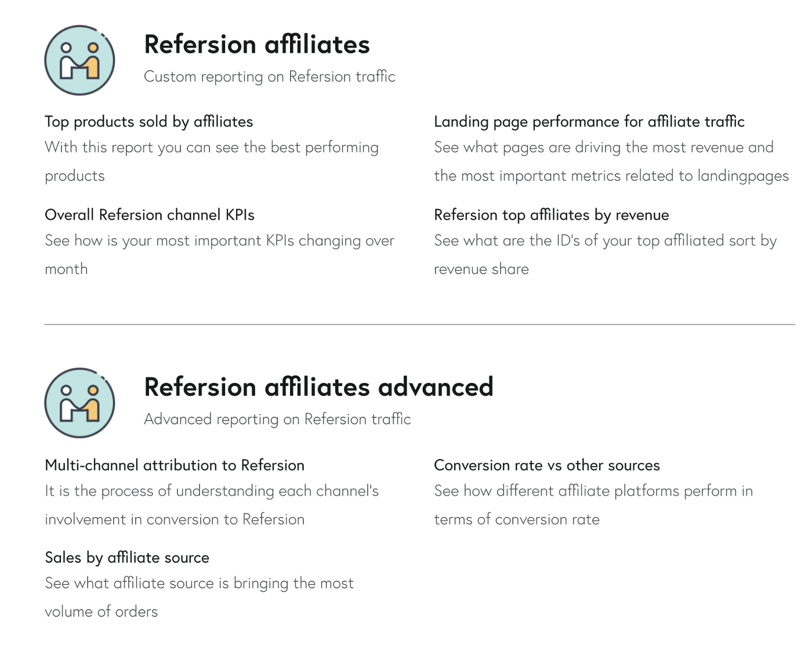Select Sales by affiliate source report

127,558
